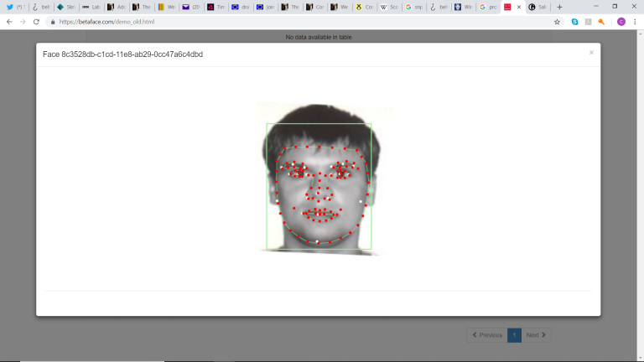Go to the Previous table page
644x362 pixels.
tap(487, 335)
